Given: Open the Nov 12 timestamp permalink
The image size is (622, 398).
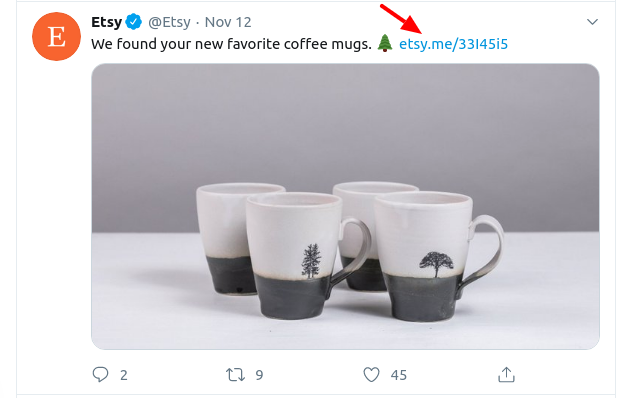Looking at the screenshot, I should pos(228,22).
